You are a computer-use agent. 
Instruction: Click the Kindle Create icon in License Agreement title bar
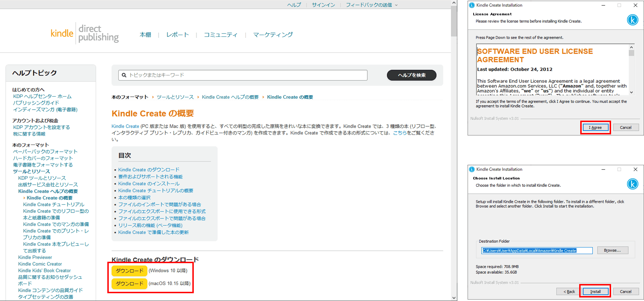[472, 5]
